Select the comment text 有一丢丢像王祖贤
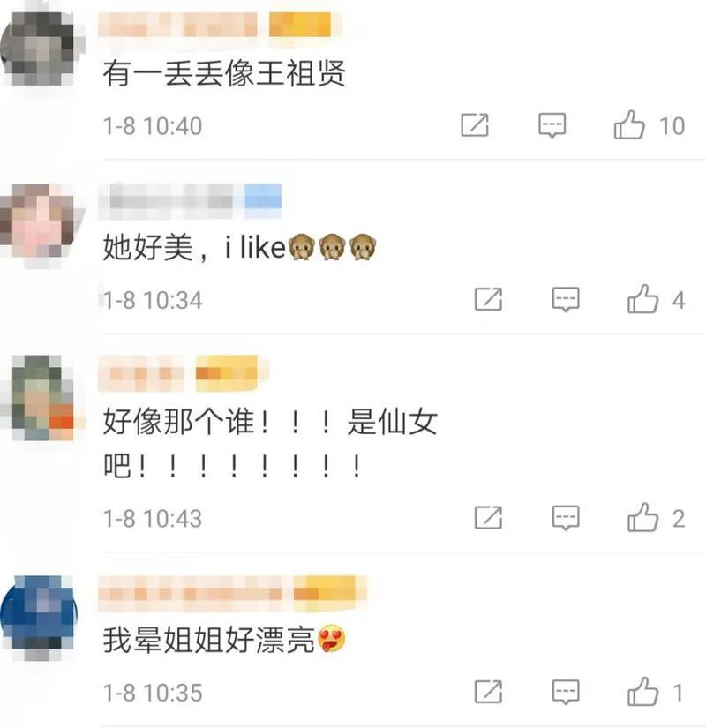The image size is (706, 728). point(224,73)
